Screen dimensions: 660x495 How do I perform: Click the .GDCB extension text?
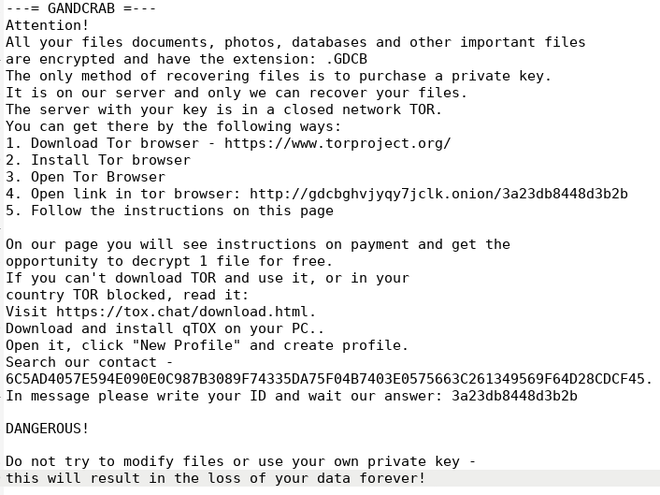(x=346, y=59)
